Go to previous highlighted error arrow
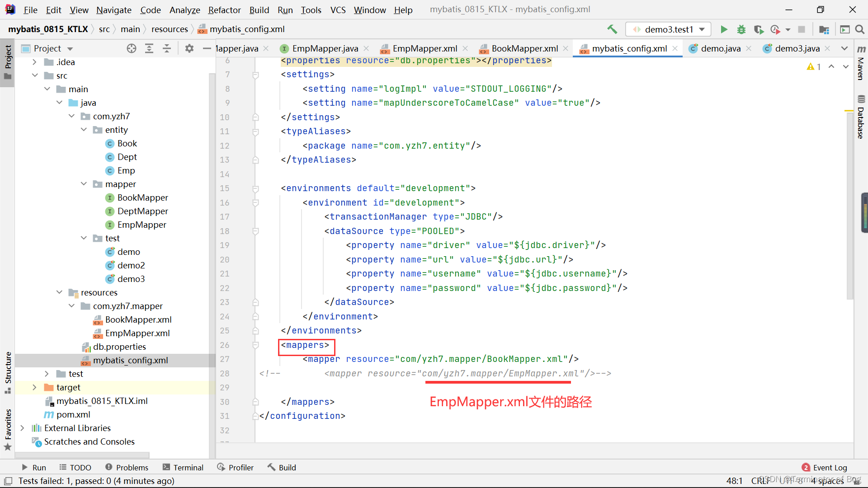The image size is (868, 488). click(831, 66)
